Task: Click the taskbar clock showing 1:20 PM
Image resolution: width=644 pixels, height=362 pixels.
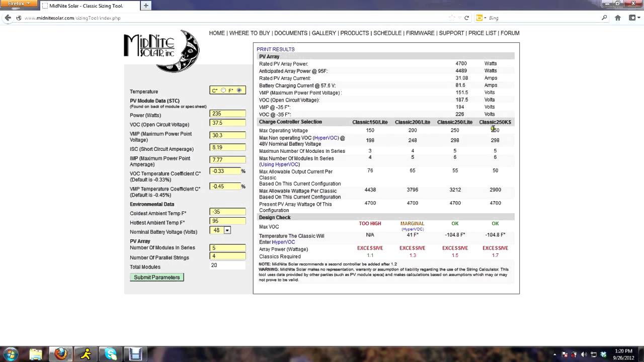Action: (x=623, y=354)
